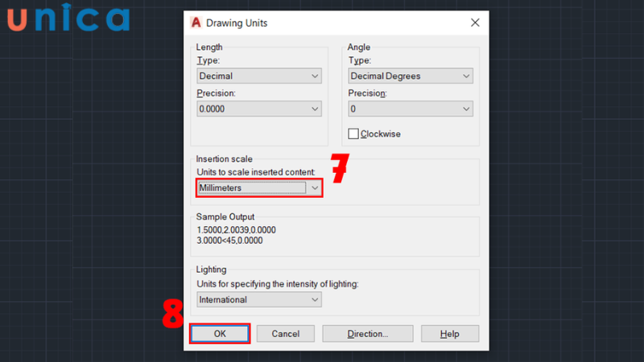The image size is (644, 362).
Task: Open the Angle Precision dropdown
Action: 411,109
